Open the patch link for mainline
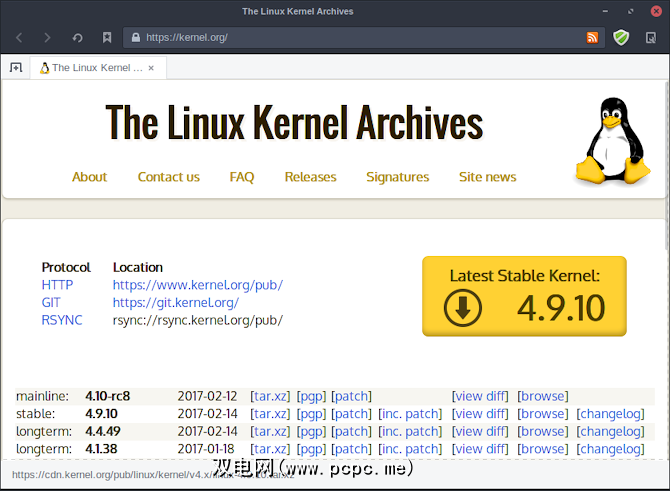The image size is (670, 491). [351, 397]
